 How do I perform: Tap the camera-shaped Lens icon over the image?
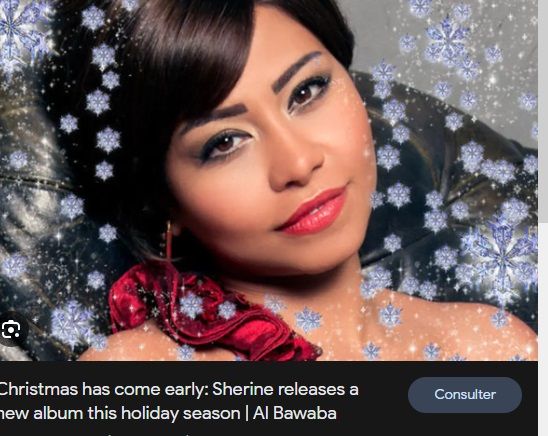pyautogui.click(x=10, y=330)
